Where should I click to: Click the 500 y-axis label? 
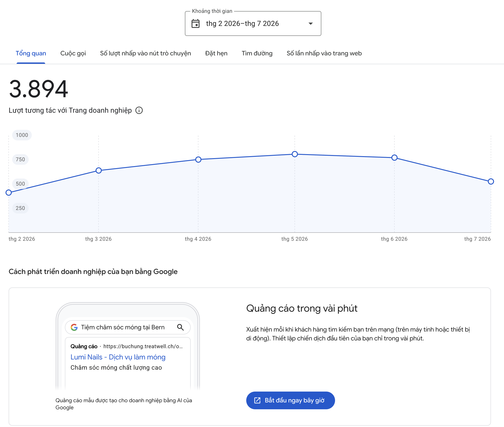[20, 184]
